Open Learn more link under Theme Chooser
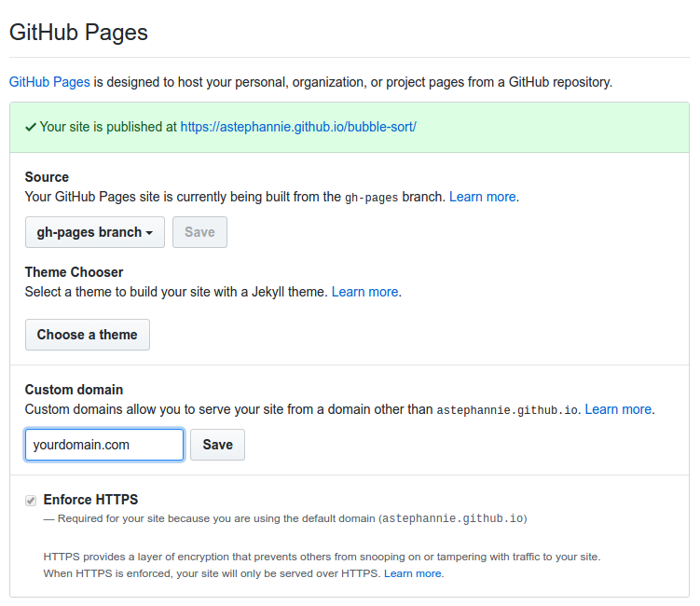This screenshot has width=700, height=606. (364, 292)
